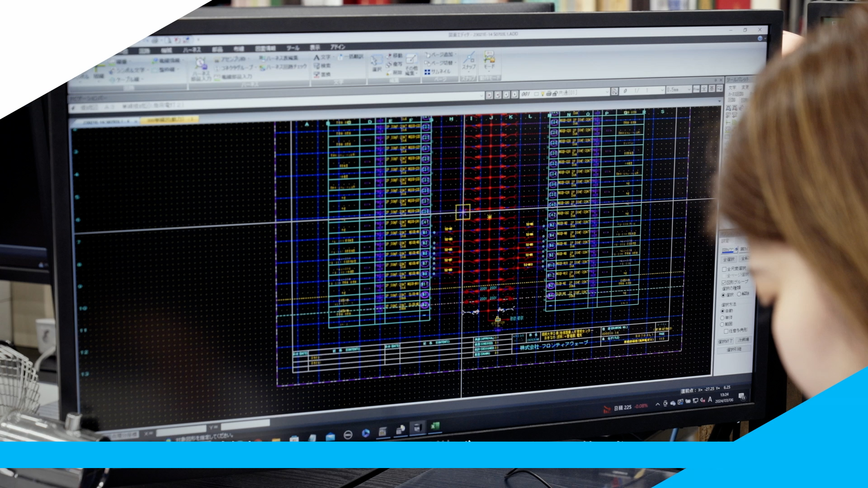Select the 文字 text tool in ribbon
The image size is (868, 488).
tap(322, 58)
